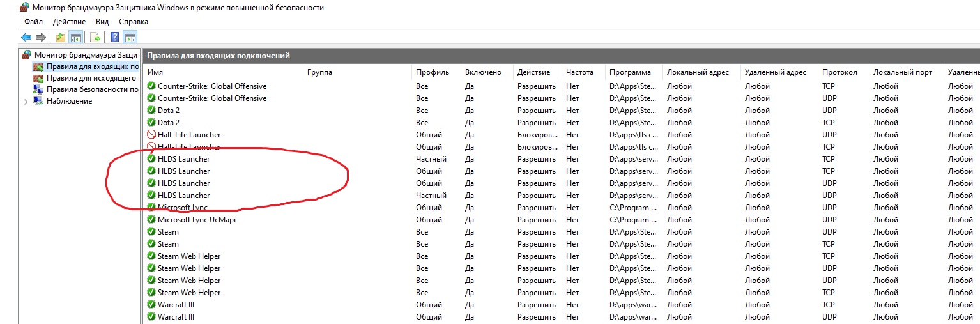The height and width of the screenshot is (324, 980).
Task: Open help via the blue question-mark icon
Action: pyautogui.click(x=115, y=37)
